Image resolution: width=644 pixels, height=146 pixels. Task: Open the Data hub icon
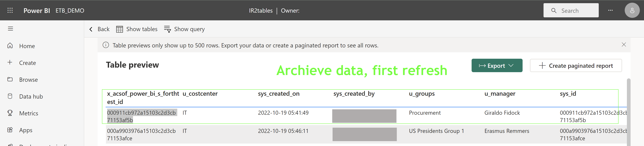tap(10, 96)
